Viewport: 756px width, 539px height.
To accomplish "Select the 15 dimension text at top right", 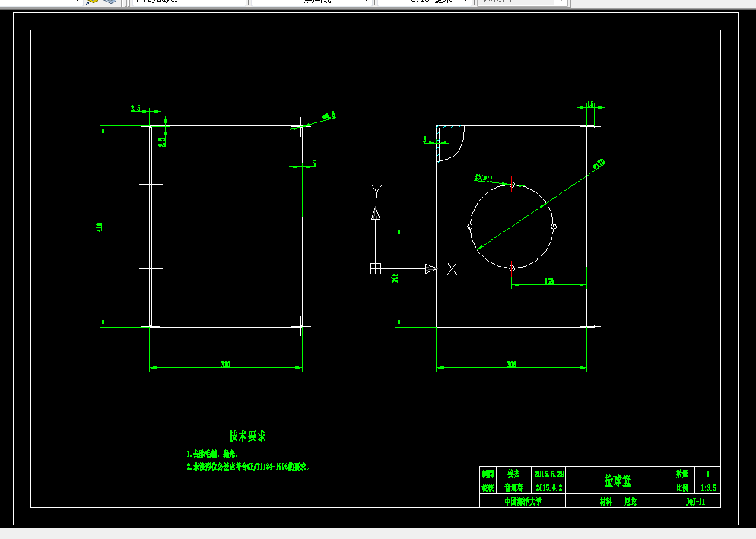I will click(x=590, y=105).
